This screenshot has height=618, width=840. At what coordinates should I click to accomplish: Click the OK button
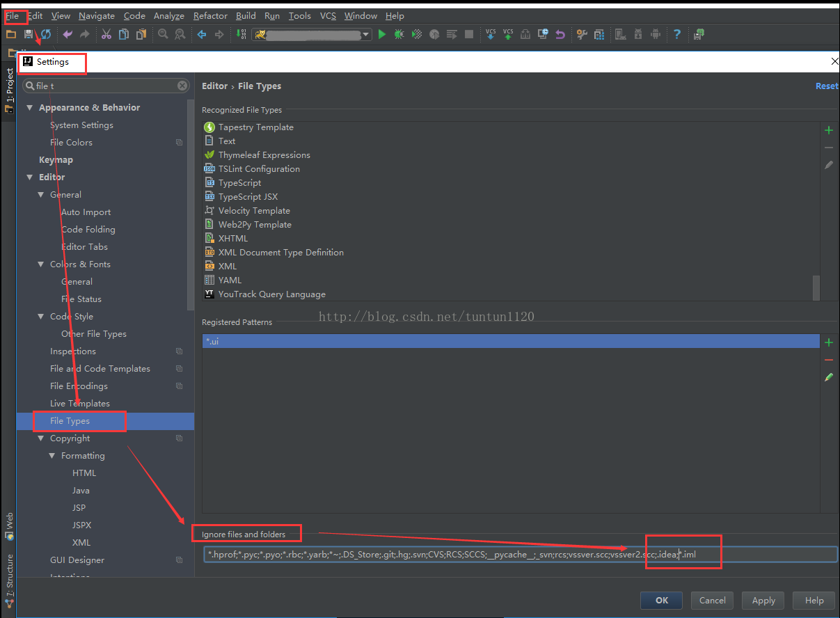(662, 601)
